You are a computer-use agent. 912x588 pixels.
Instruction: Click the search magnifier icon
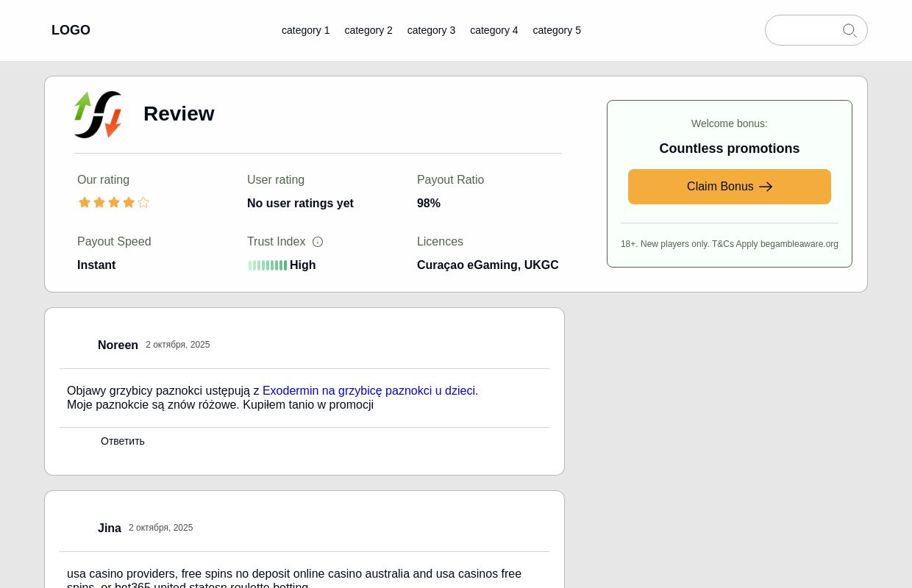[x=849, y=31]
